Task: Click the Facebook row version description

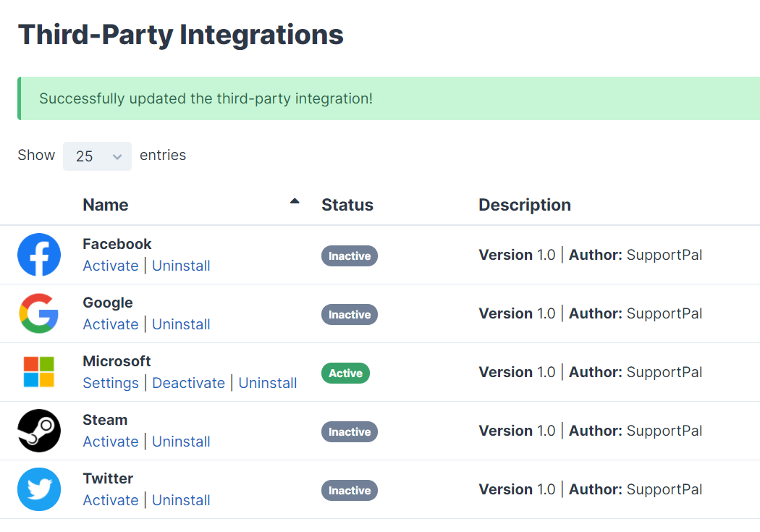Action: point(591,255)
